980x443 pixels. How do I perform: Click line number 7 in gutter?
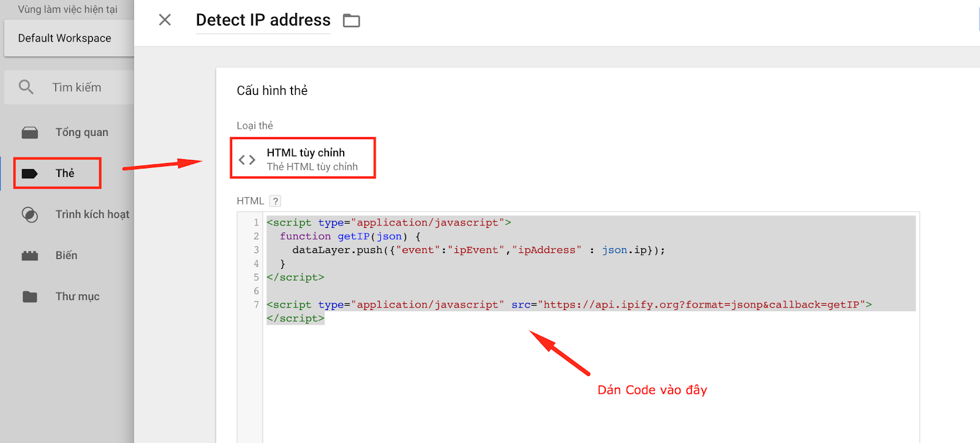coord(256,305)
